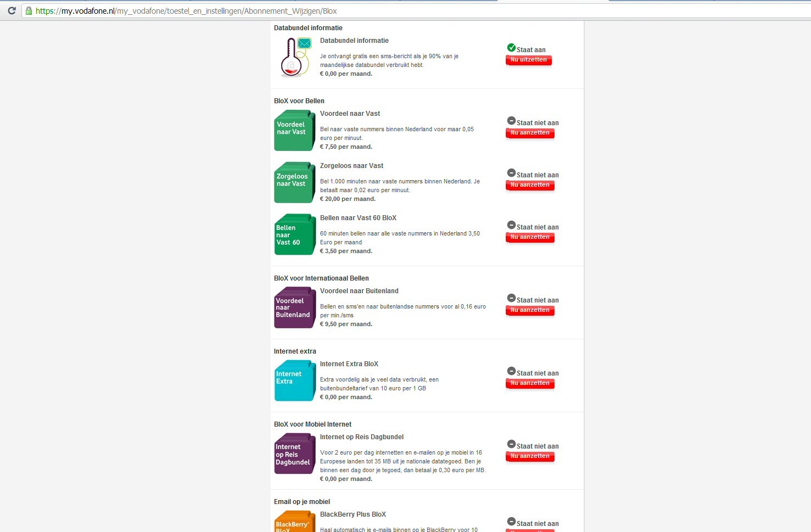811x532 pixels.
Task: Click the 'BloX voor Bellen' section heading
Action: coord(299,101)
